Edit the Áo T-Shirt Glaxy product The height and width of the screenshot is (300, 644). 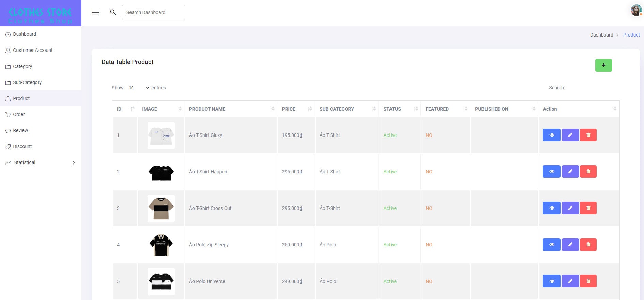click(x=570, y=135)
